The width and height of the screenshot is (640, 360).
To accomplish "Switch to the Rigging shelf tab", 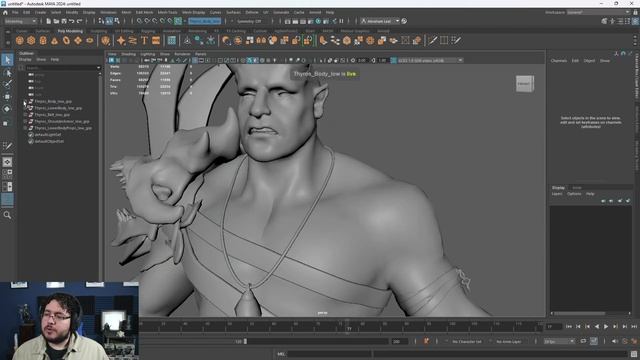I will 148,31.
